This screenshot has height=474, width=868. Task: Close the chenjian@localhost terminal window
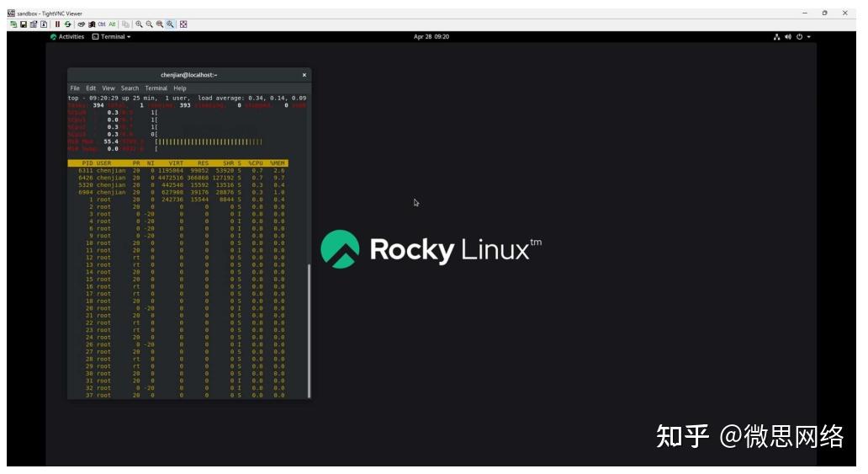point(304,75)
